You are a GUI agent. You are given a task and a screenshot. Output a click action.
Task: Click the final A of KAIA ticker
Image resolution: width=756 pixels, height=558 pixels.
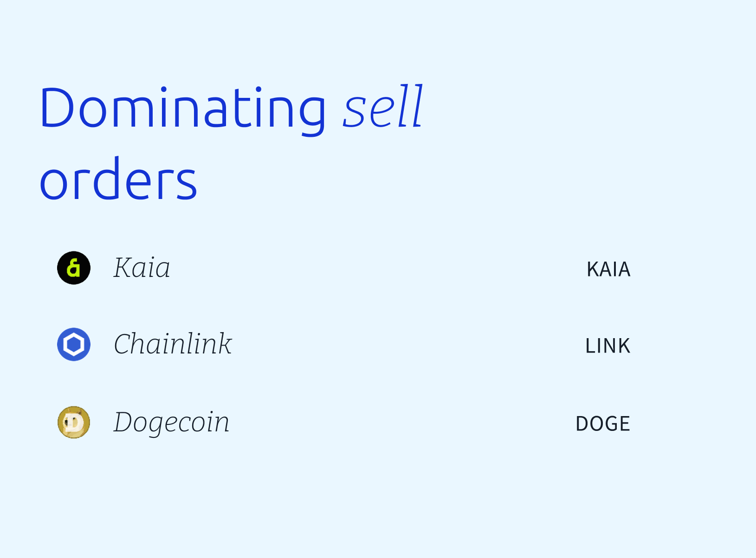coord(624,269)
